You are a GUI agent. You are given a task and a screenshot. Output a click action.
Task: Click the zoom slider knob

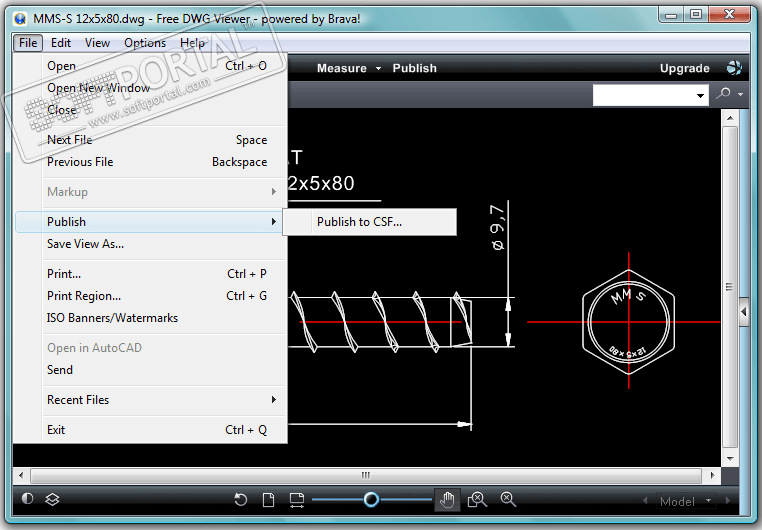tap(371, 499)
